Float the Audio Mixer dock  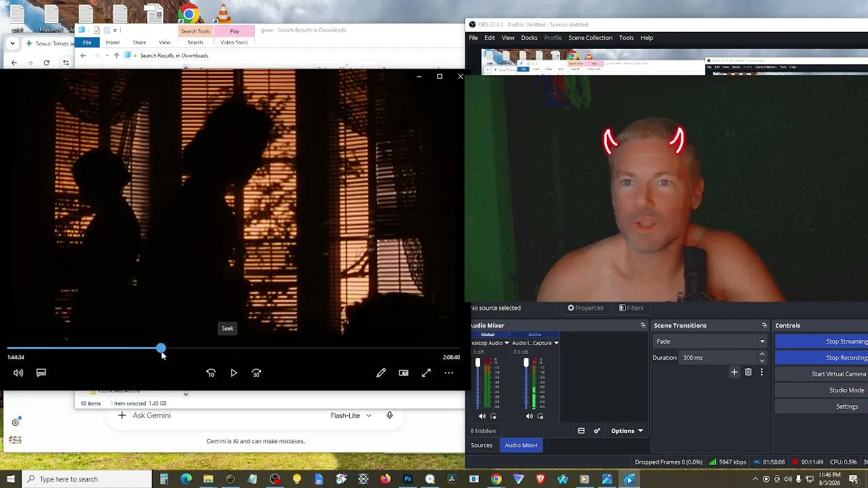click(643, 325)
